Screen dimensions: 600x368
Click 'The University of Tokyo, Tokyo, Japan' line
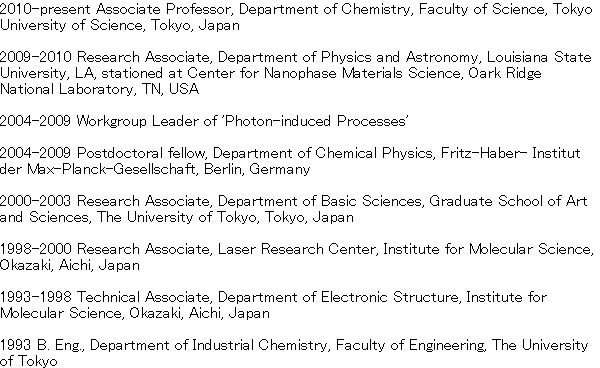pos(225,217)
